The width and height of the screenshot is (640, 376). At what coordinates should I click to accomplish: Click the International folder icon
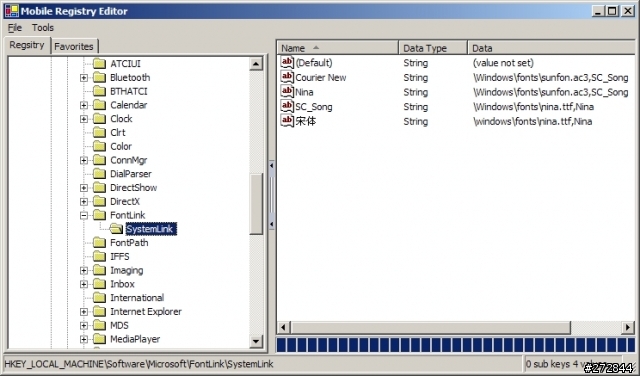(99, 298)
